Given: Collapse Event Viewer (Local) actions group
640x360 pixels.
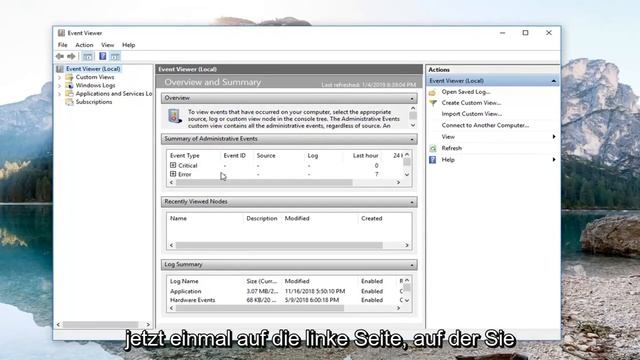Looking at the screenshot, I should pyautogui.click(x=553, y=81).
